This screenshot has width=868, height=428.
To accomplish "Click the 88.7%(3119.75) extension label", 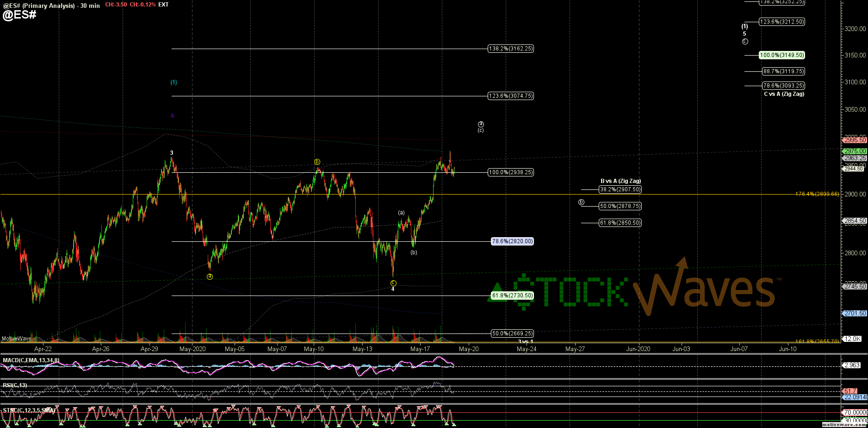I will pos(784,71).
